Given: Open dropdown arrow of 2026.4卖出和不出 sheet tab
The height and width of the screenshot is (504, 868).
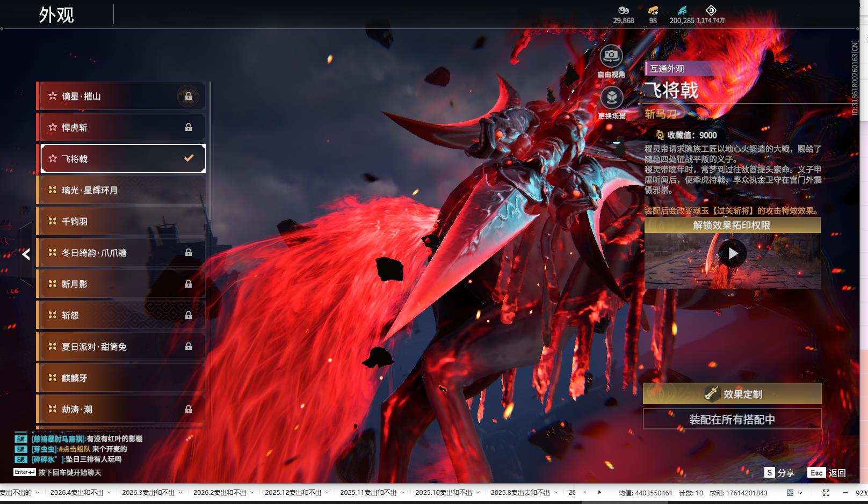Looking at the screenshot, I should pyautogui.click(x=109, y=493).
